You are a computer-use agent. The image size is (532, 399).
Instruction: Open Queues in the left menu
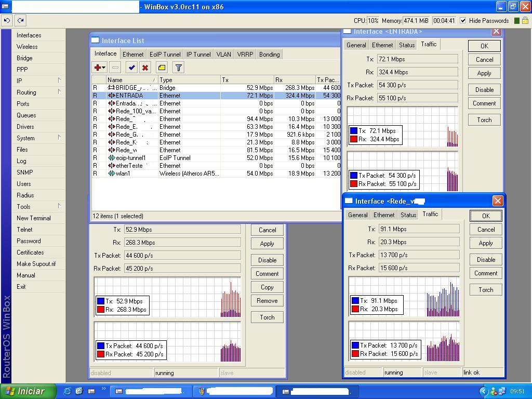pos(26,115)
